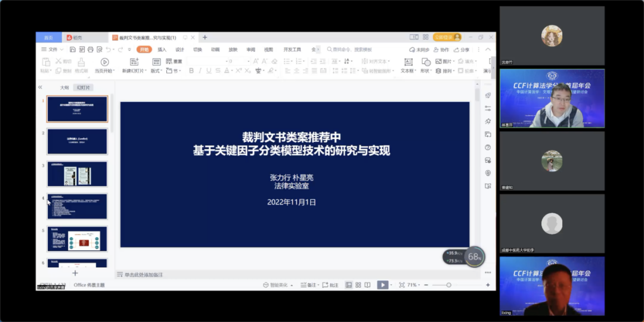644x322 pixels.
Task: Select slide 3 thumbnail in panel
Action: 77,174
